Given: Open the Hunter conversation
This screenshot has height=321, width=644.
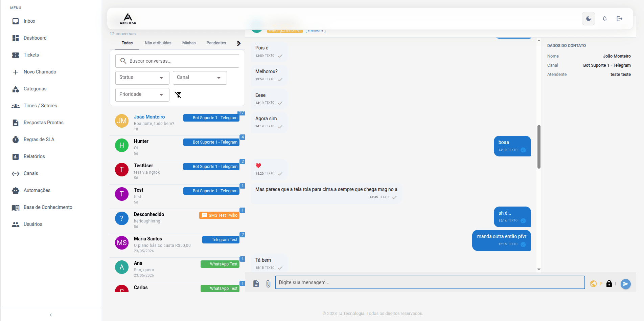Looking at the screenshot, I should pos(177,148).
